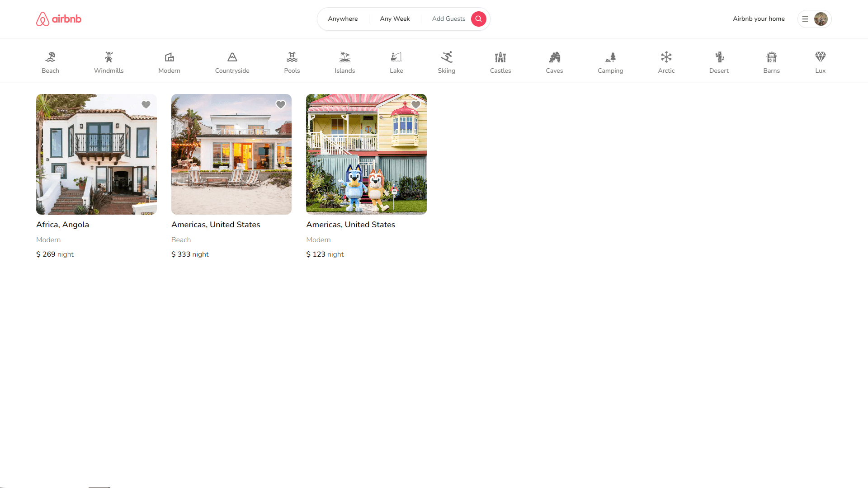
Task: Select the Countryside category icon
Action: (232, 57)
